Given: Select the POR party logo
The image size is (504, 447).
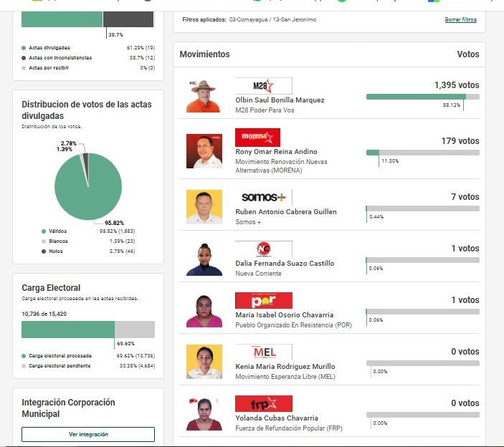Looking at the screenshot, I should click(263, 301).
